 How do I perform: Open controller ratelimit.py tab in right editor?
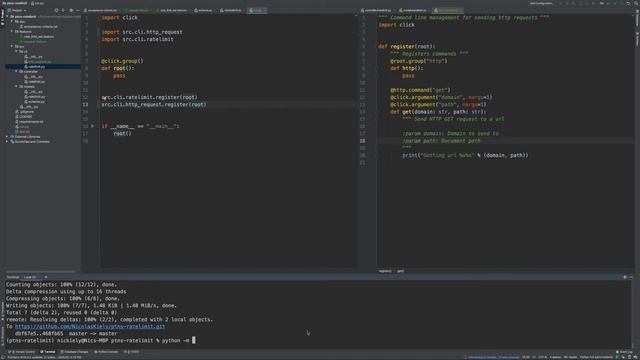(376, 10)
